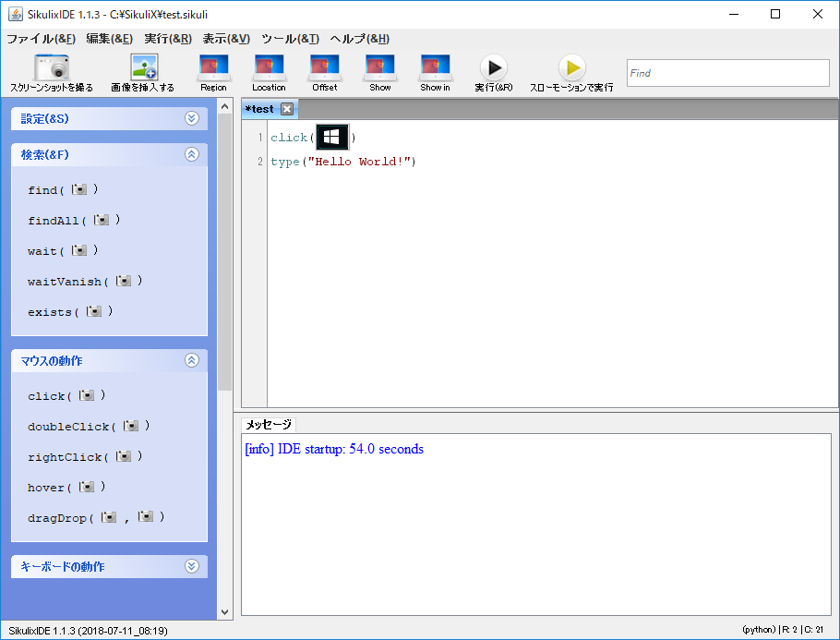Insert the exists( ) command
840x640 pixels.
coord(70,312)
